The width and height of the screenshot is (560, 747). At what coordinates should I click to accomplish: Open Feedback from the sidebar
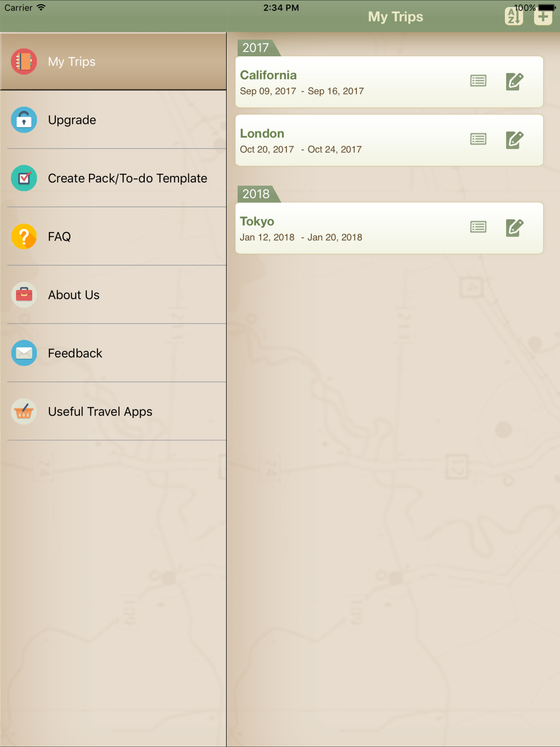tap(113, 353)
